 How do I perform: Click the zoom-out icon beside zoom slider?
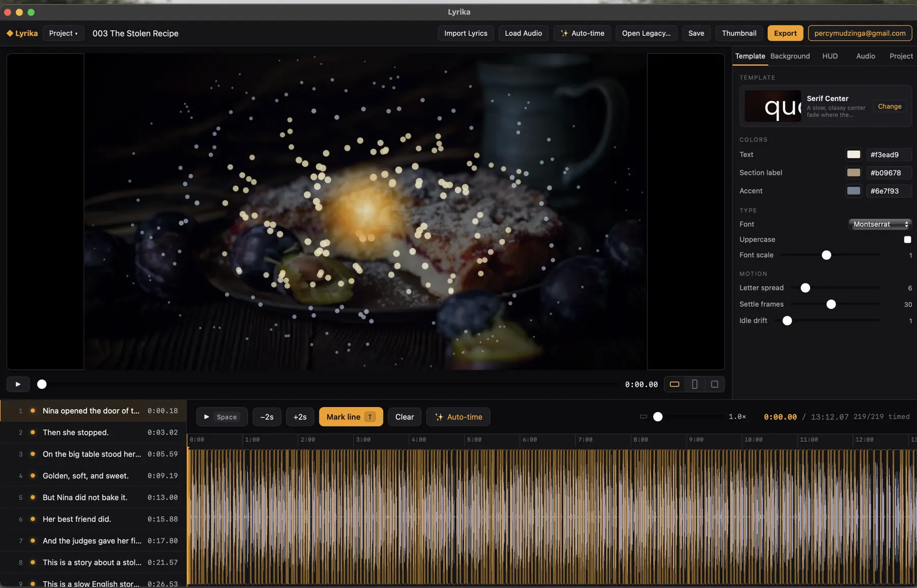coord(643,417)
